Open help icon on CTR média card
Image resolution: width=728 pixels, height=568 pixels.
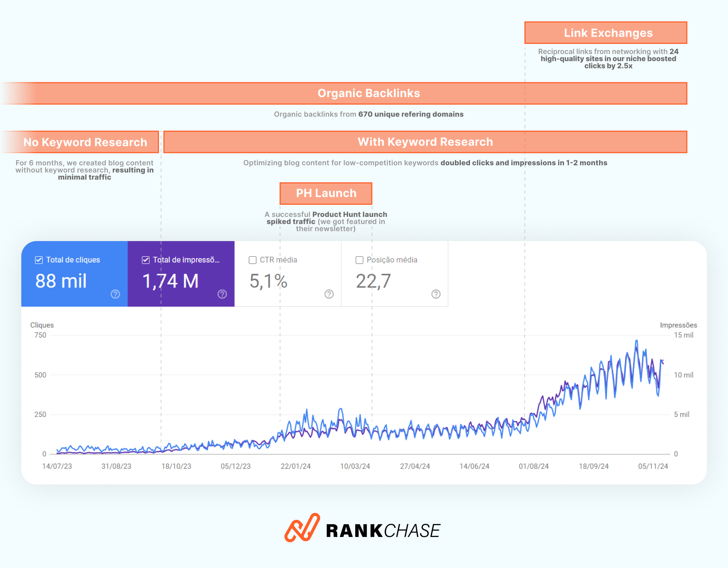click(329, 294)
